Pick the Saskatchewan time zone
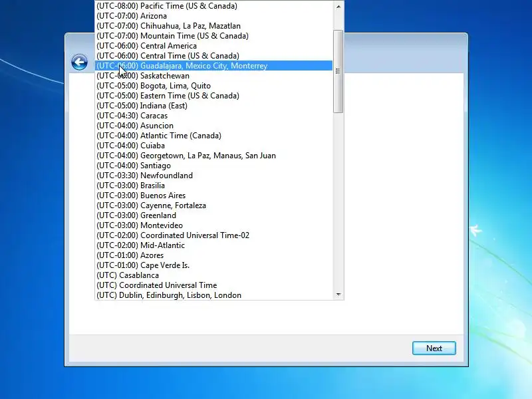This screenshot has height=399, width=532. coord(213,76)
